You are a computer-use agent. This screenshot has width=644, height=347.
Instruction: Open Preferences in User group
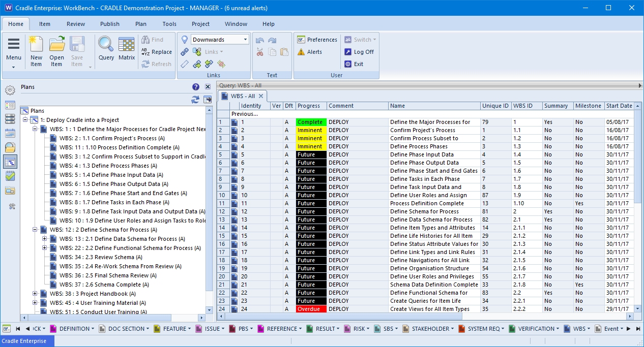click(317, 40)
